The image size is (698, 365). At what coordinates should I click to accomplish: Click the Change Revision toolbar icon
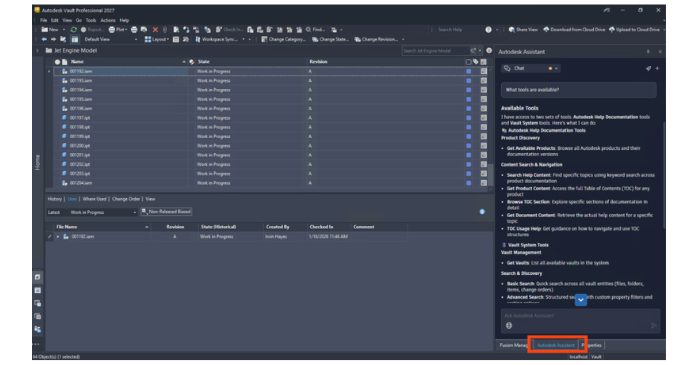click(357, 39)
